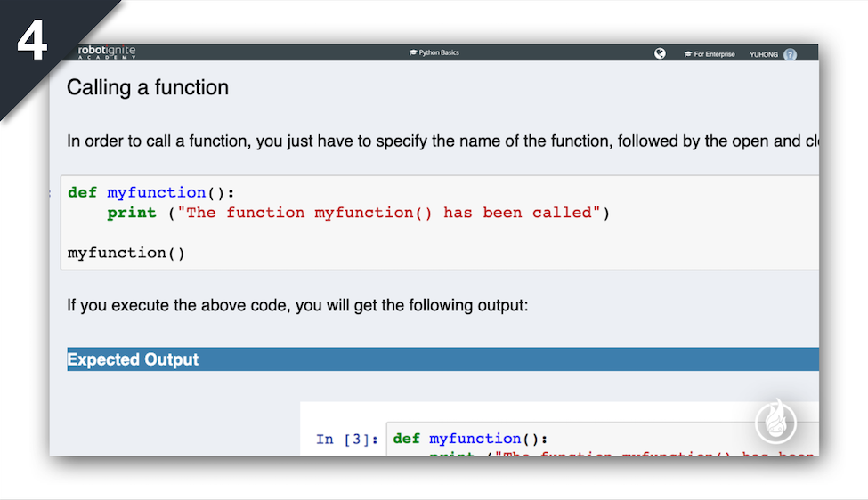Open the YUHONG user menu
The width and height of the screenshot is (868, 500).
click(763, 54)
